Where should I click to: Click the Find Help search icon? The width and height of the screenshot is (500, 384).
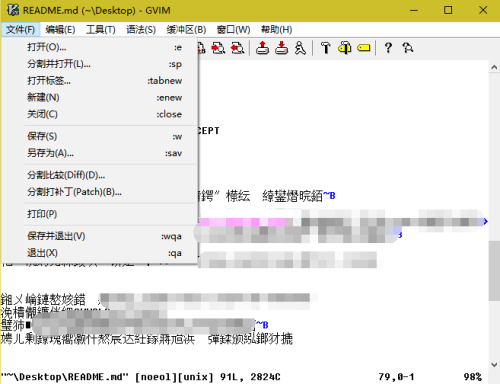407,48
